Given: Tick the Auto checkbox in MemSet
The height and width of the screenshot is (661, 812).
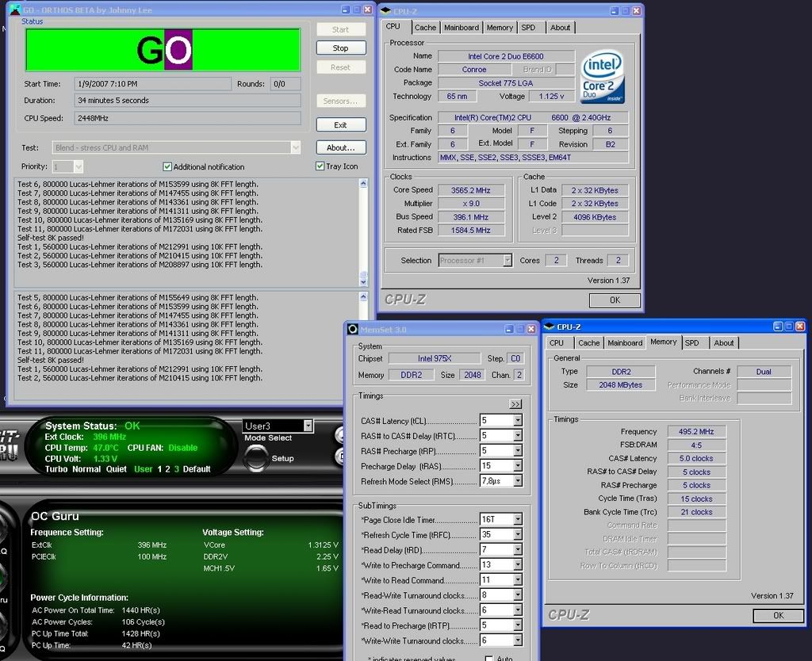Looking at the screenshot, I should tap(488, 658).
